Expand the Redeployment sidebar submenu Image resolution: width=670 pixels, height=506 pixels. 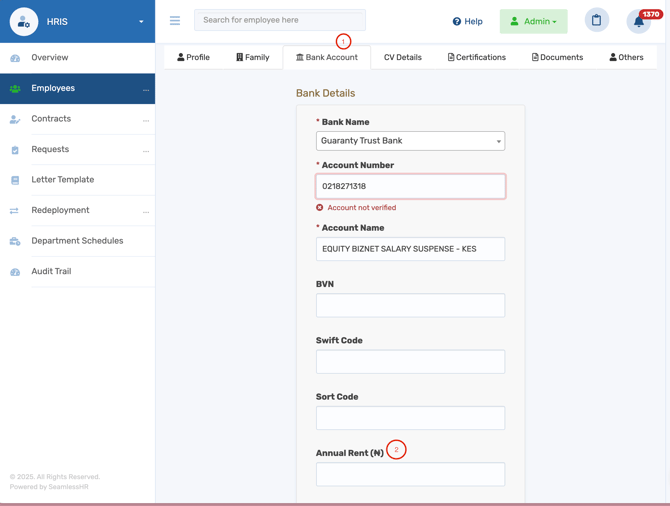(146, 212)
